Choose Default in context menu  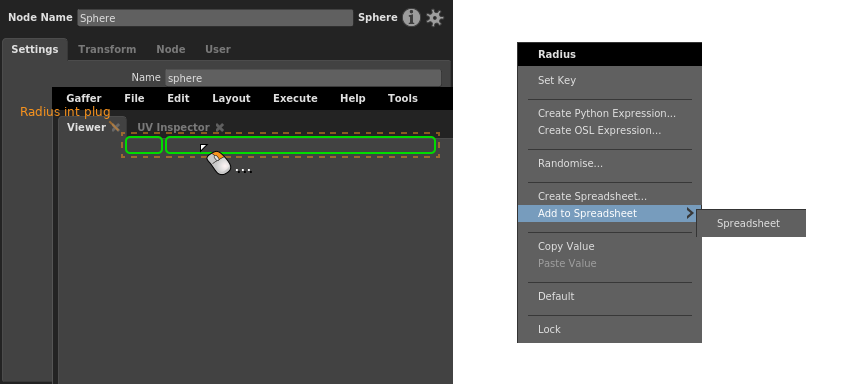(x=609, y=296)
